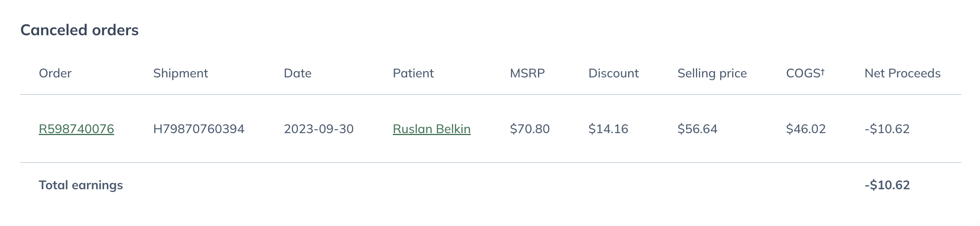Click the Patient column header
Image resolution: width=980 pixels, height=226 pixels.
(x=413, y=73)
